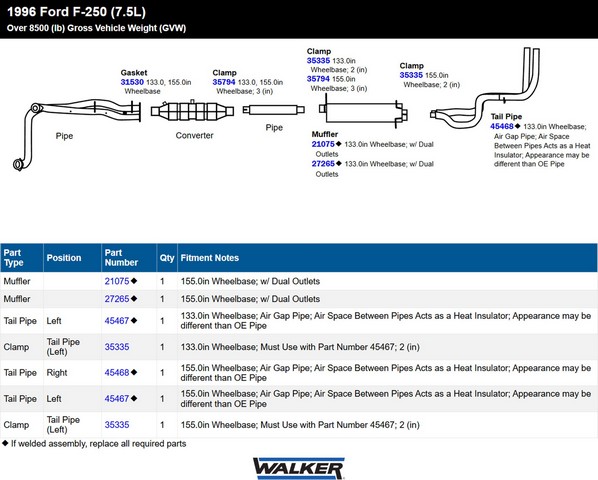
Task: Click the muffler drawing in diagram
Action: click(x=363, y=112)
